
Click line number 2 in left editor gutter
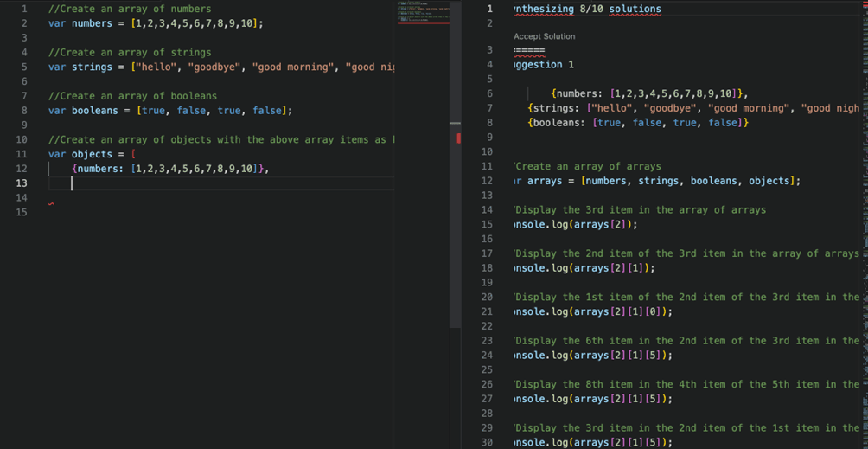[x=24, y=23]
